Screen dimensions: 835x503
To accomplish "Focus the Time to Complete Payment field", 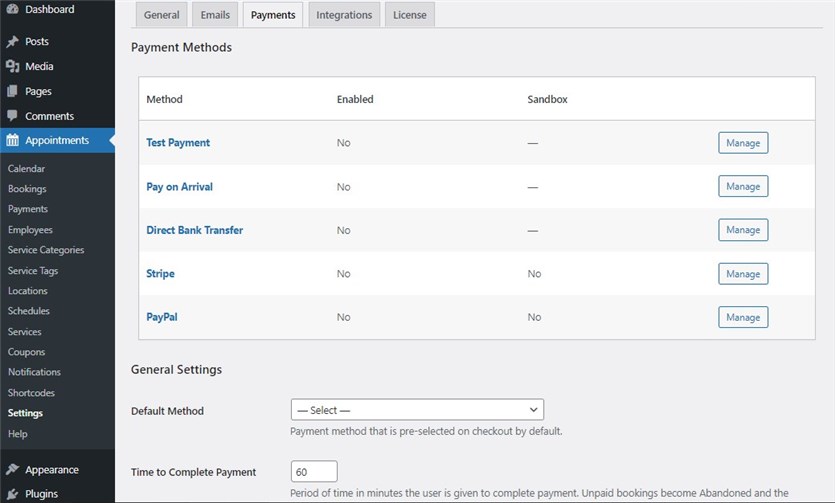I will pyautogui.click(x=314, y=472).
